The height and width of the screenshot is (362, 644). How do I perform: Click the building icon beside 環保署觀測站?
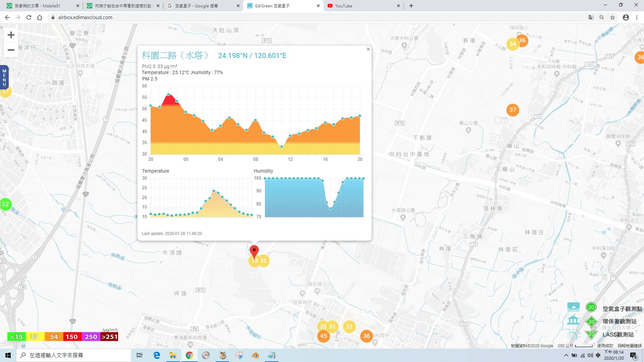[x=573, y=320]
